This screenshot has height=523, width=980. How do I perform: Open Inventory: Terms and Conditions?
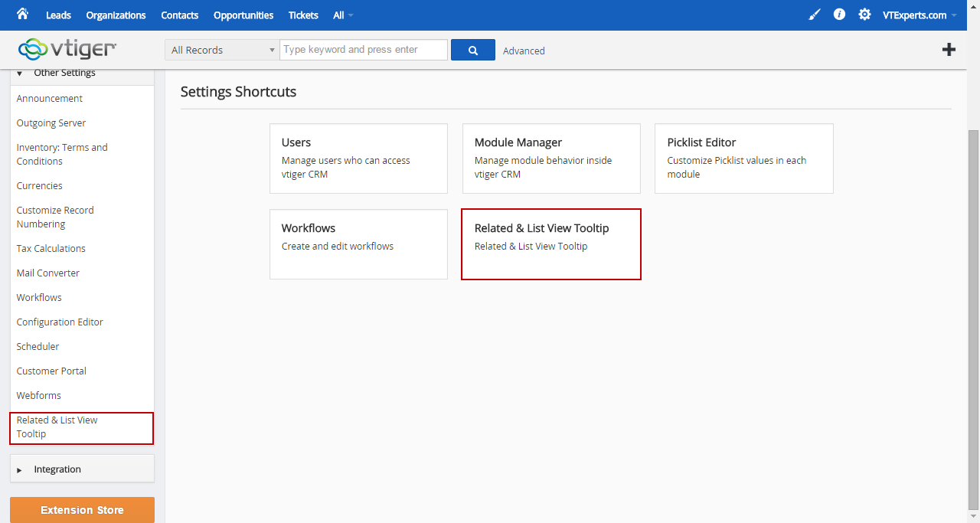(x=62, y=154)
